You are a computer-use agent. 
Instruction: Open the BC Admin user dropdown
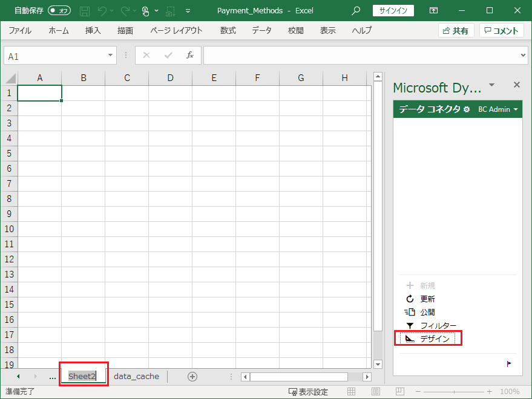498,109
